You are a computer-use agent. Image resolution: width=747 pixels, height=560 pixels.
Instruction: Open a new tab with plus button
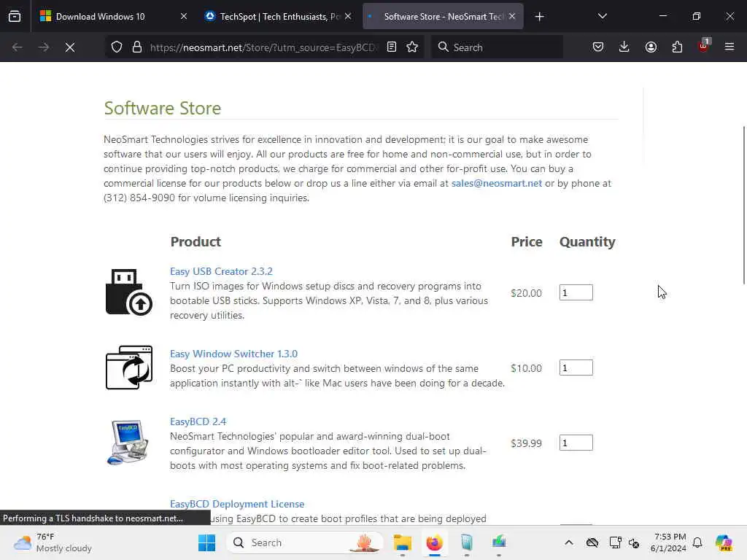[x=539, y=17]
